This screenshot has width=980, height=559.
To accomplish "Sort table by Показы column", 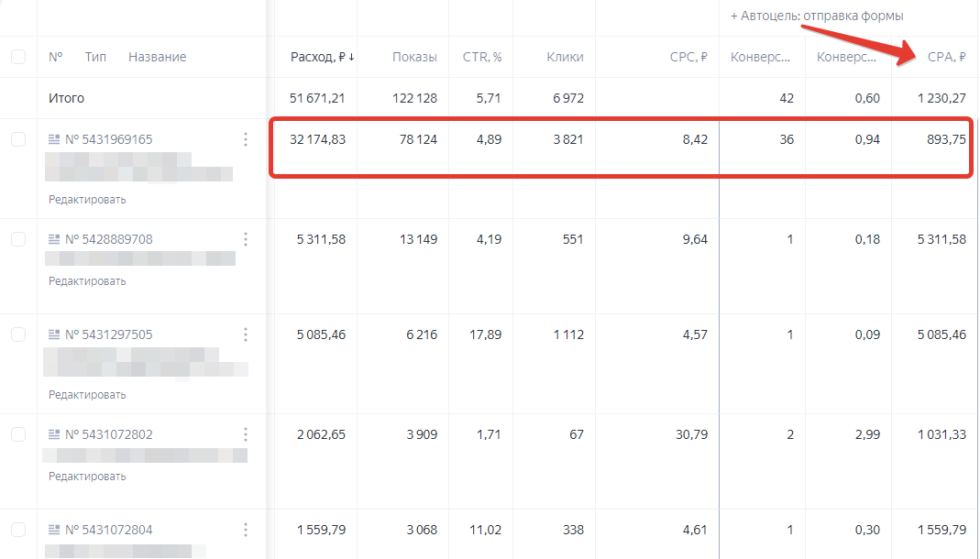I will click(x=414, y=57).
